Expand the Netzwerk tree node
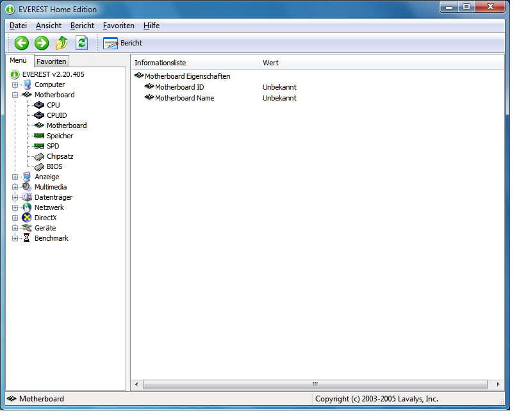 15,207
